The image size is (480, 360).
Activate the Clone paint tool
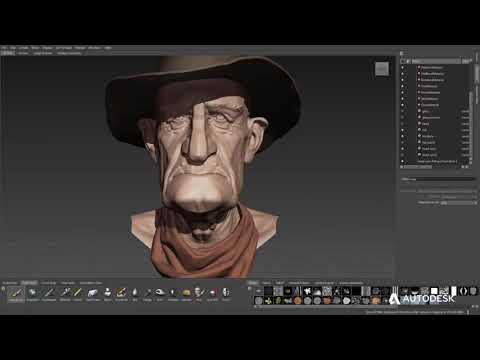[x=108, y=294]
